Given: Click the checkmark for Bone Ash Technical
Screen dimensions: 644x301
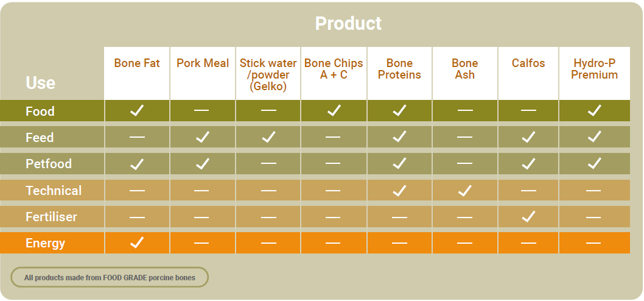Looking at the screenshot, I should pos(464,190).
